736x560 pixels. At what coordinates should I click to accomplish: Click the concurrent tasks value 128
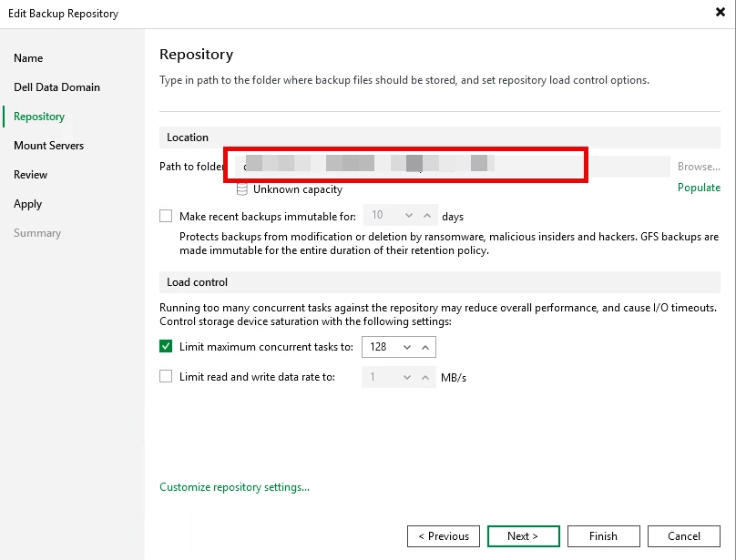(x=378, y=347)
